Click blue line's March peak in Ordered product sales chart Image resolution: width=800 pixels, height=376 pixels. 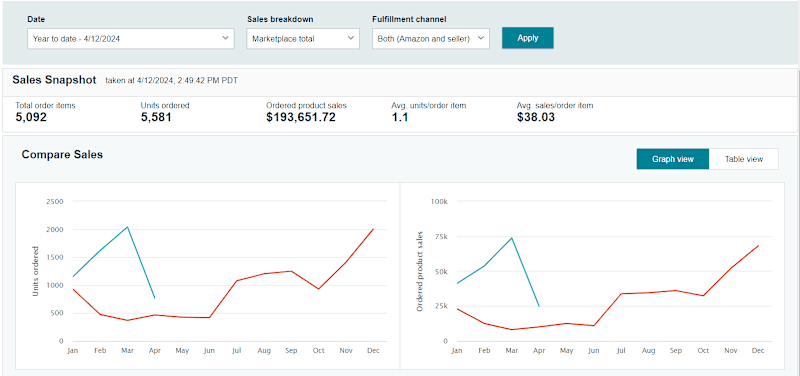pos(512,238)
